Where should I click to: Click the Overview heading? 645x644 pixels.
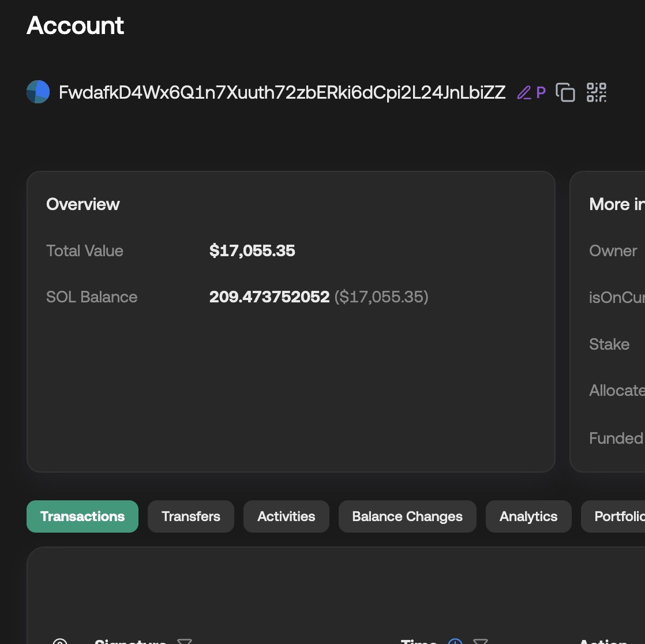[x=82, y=204]
